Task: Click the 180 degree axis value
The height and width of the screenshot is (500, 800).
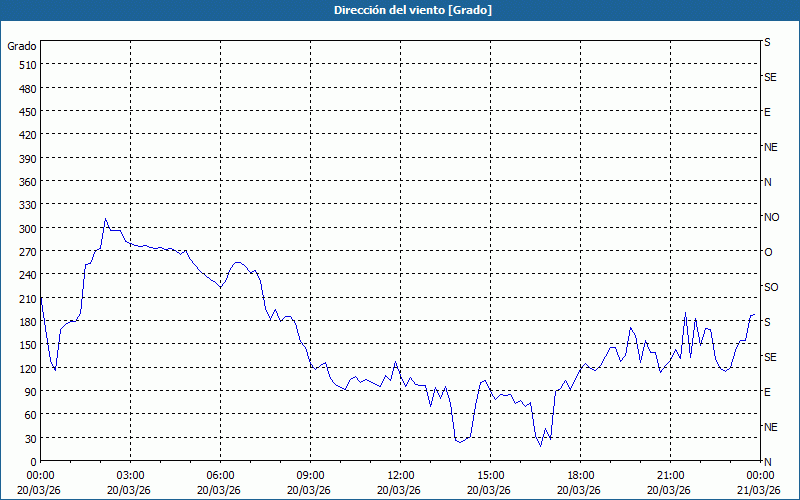Action: (x=26, y=322)
